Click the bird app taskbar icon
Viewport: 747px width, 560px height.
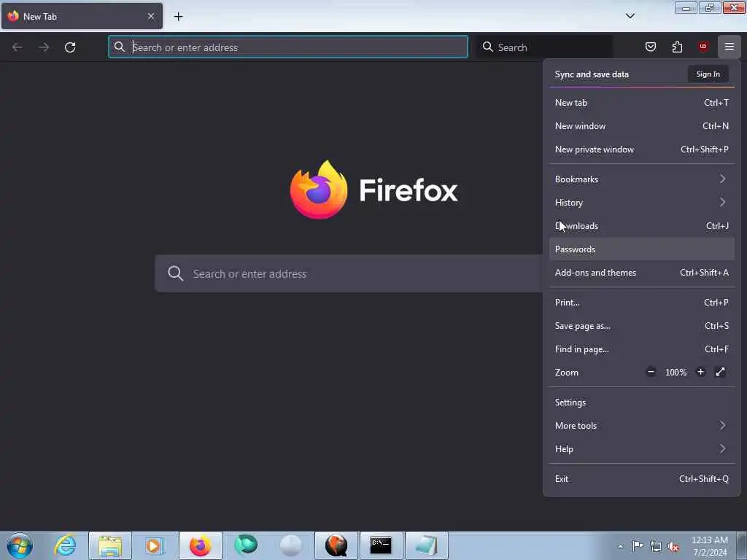coord(336,545)
